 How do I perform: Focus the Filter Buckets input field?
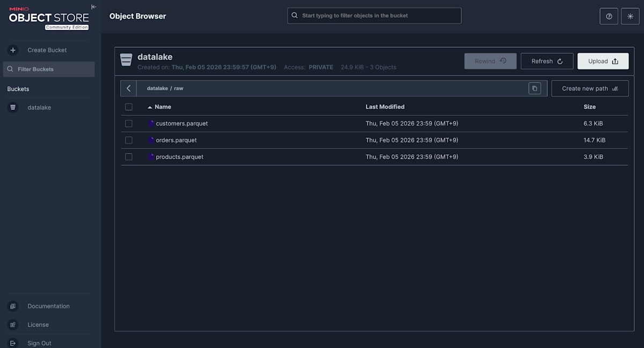(49, 69)
